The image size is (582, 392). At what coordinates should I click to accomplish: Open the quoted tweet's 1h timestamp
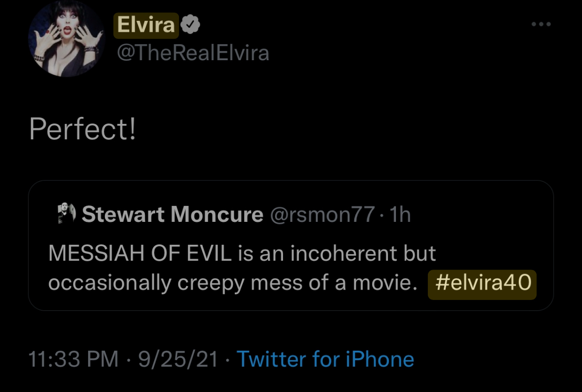[400, 214]
